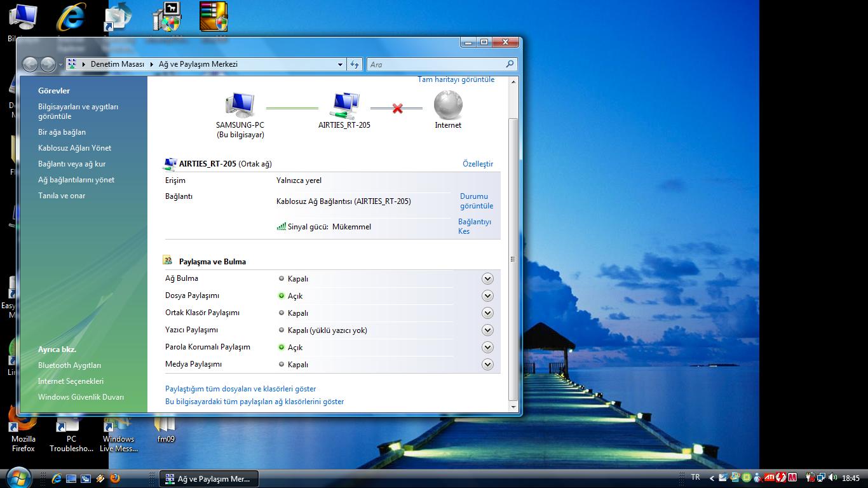The height and width of the screenshot is (488, 868).
Task: Open Kablosuz Ağları Yönet task
Action: click(x=74, y=148)
